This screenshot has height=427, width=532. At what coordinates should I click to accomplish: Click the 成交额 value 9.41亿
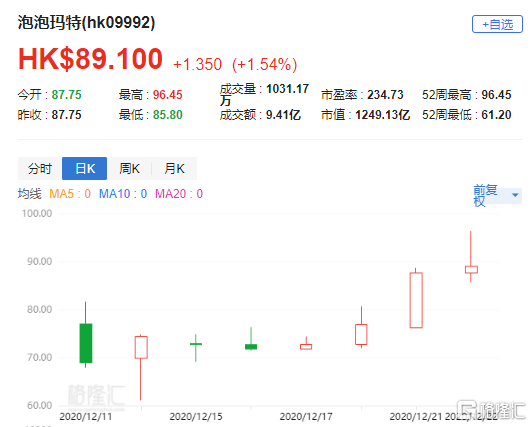[283, 115]
